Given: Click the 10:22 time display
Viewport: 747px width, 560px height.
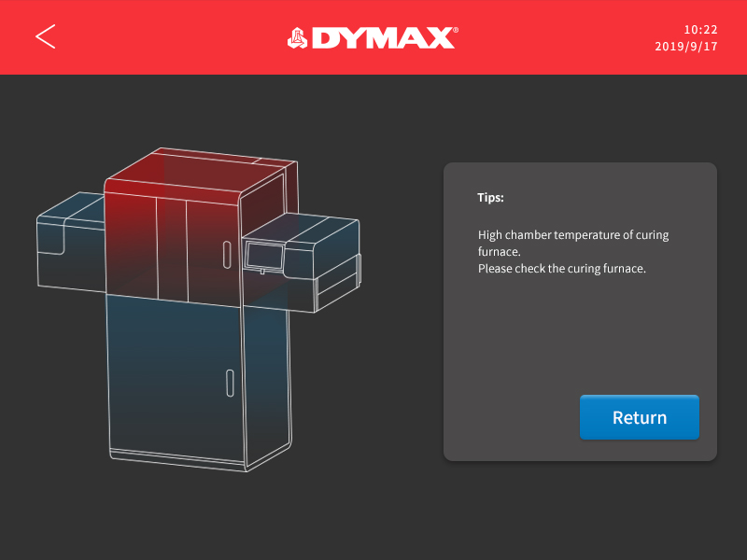Looking at the screenshot, I should pyautogui.click(x=700, y=30).
